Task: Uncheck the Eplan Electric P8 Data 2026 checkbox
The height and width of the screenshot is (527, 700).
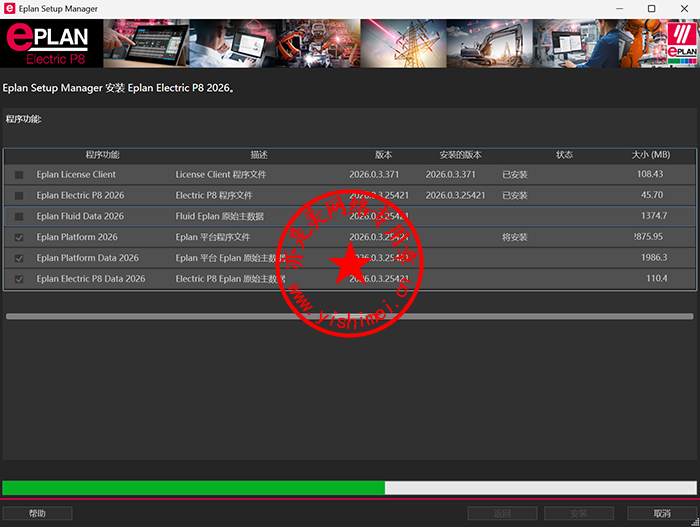Action: 19,279
